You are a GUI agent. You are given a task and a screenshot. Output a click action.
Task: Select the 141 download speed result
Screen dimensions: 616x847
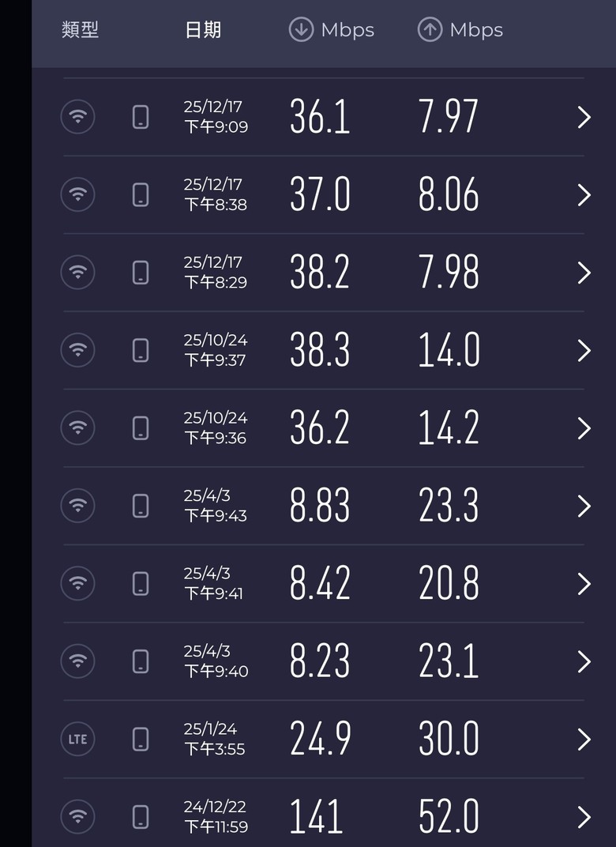[316, 817]
